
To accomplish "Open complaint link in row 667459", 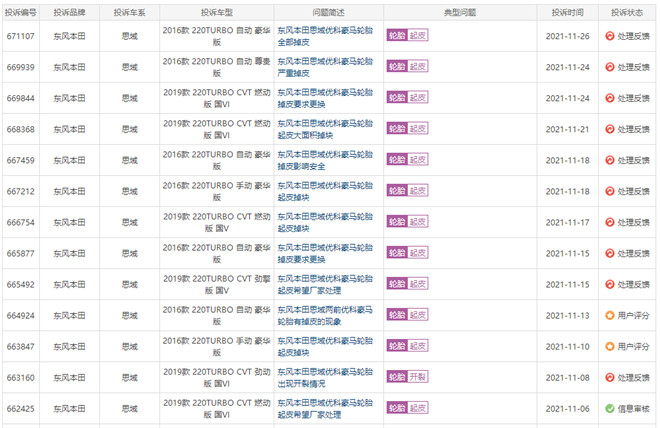I will tap(325, 160).
